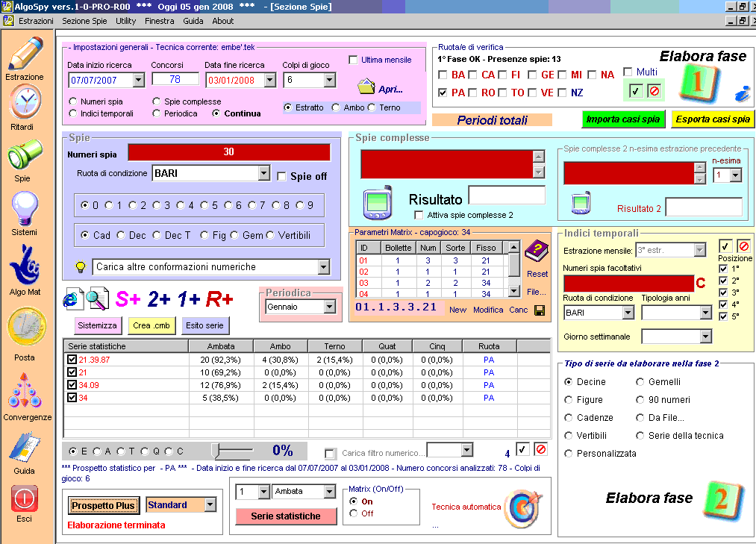The height and width of the screenshot is (544, 756).
Task: Click the blue 2+ icon
Action: point(159,299)
